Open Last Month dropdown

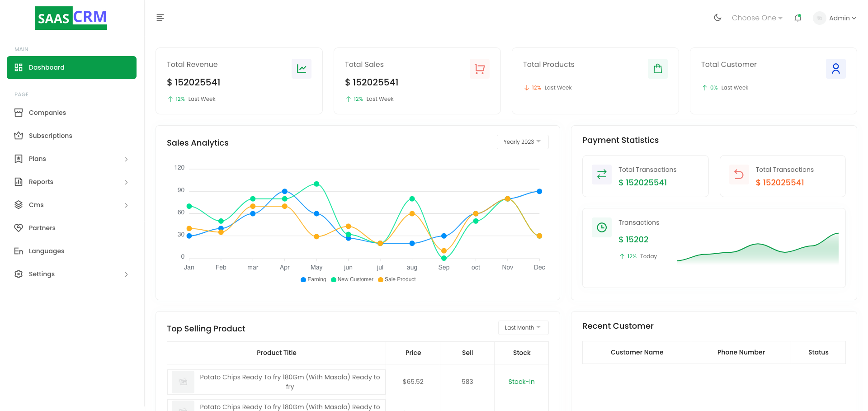click(524, 328)
